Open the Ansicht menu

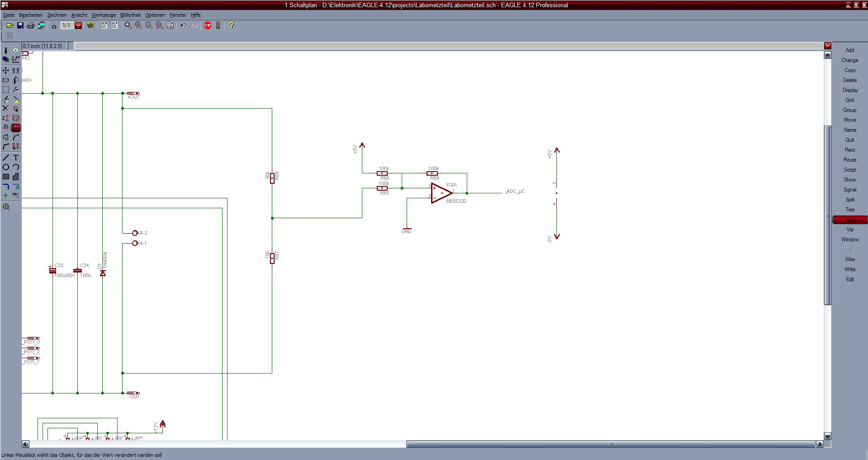pos(79,15)
